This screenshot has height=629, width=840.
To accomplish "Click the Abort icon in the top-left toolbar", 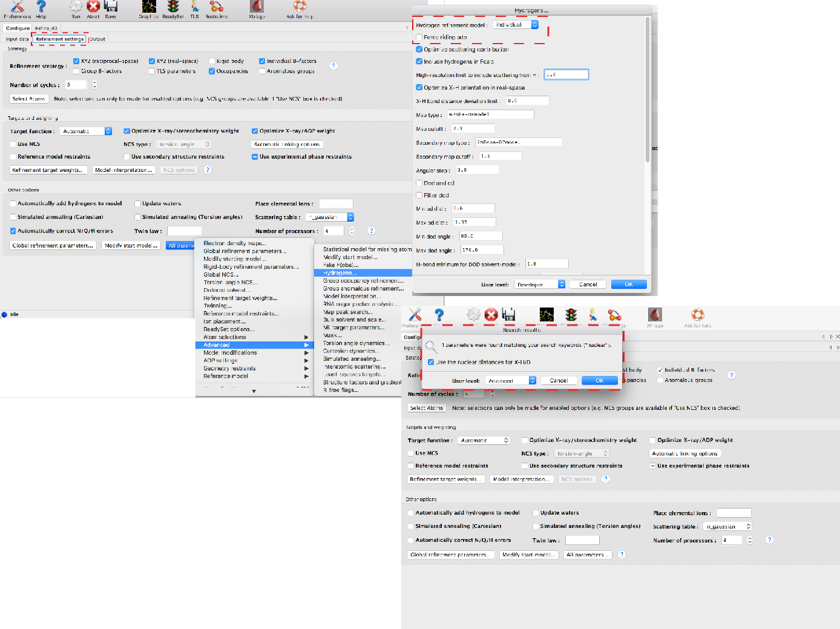I will tap(93, 7).
